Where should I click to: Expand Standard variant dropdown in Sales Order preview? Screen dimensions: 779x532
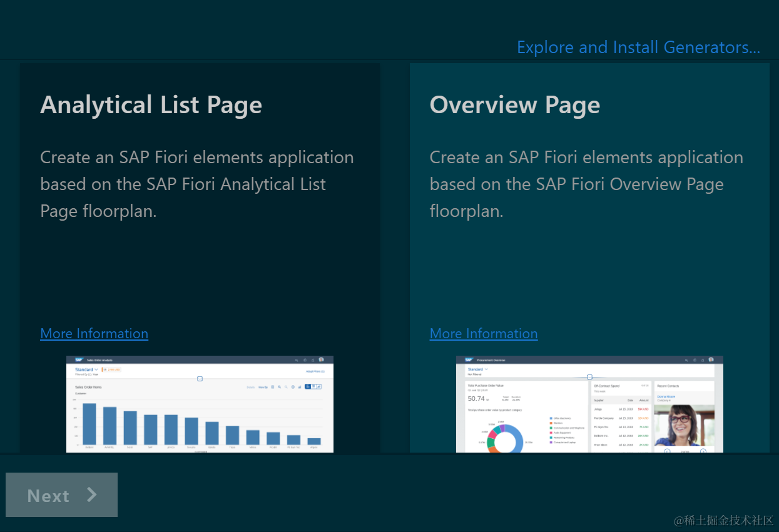click(x=96, y=370)
